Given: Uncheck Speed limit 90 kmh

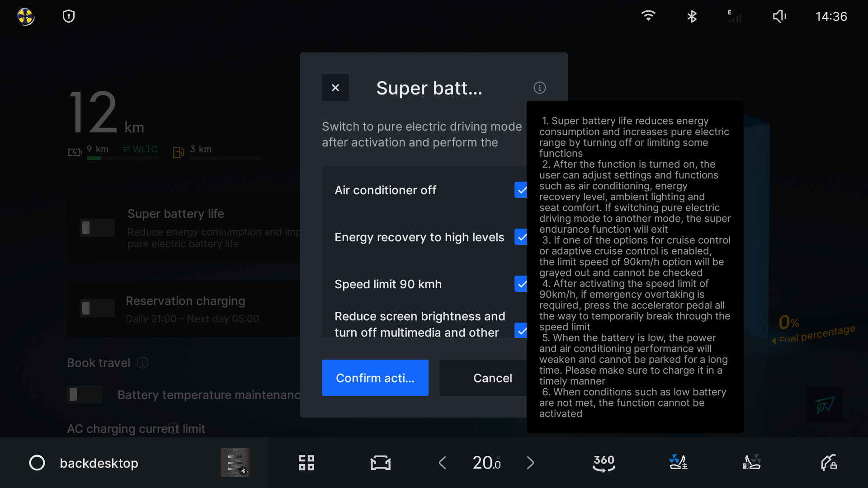Looking at the screenshot, I should [521, 284].
